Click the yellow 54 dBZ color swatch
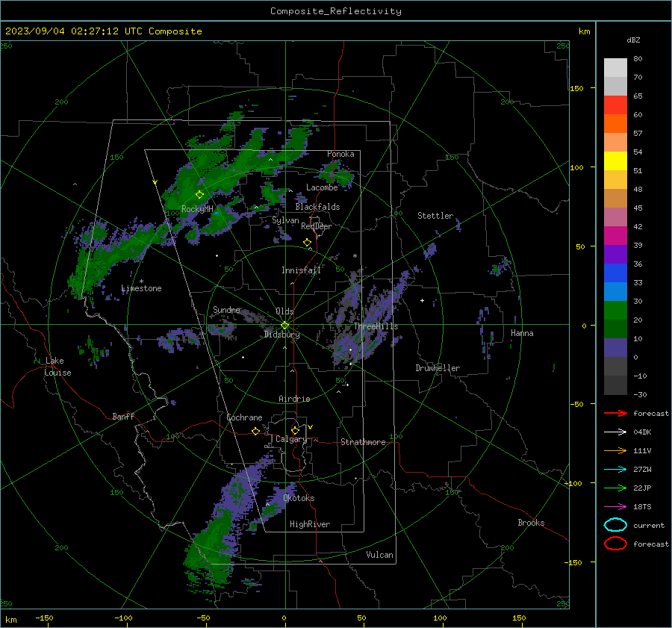Screen dimensions: 672x628 (615, 161)
